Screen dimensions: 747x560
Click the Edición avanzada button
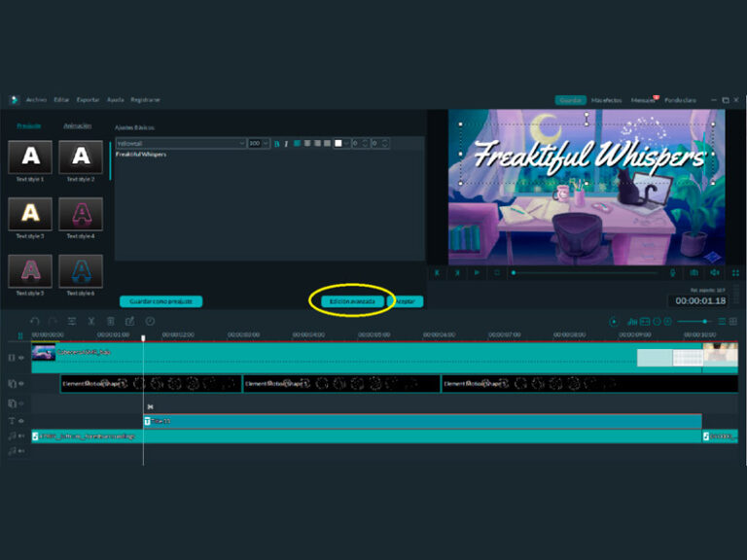pyautogui.click(x=352, y=301)
